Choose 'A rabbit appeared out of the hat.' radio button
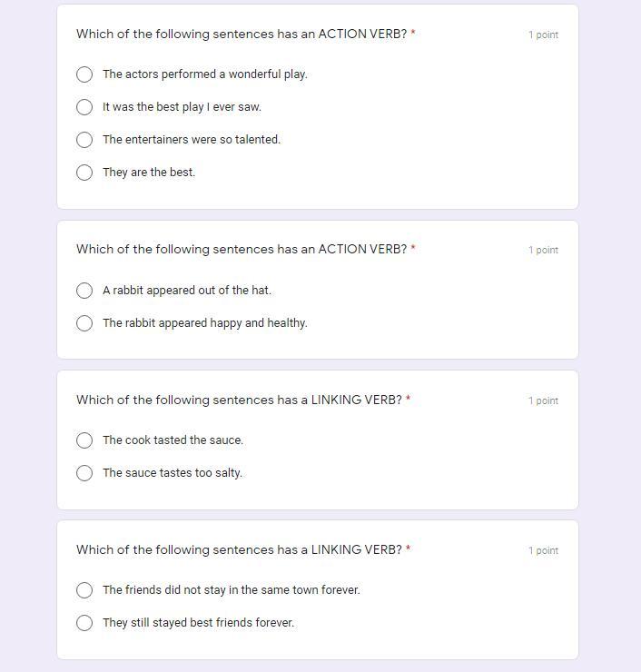 coord(84,291)
